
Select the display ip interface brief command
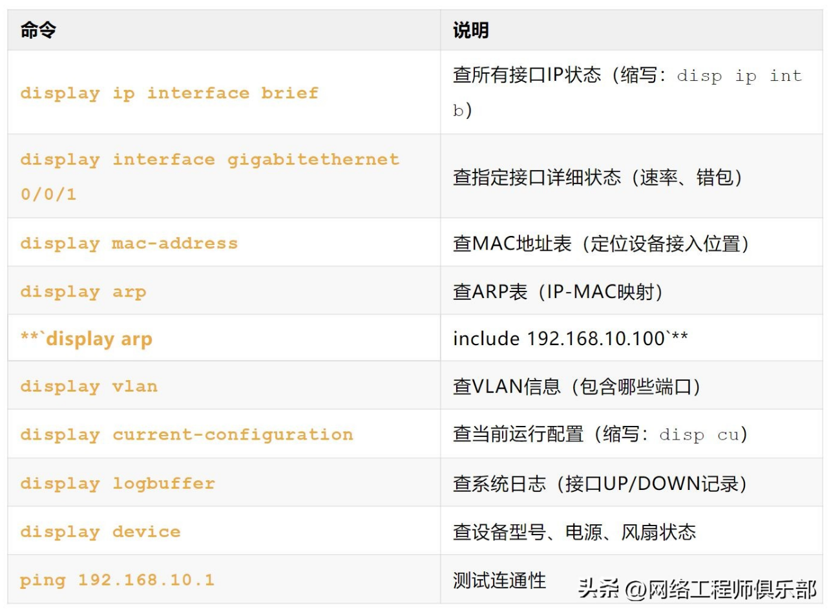pyautogui.click(x=169, y=93)
